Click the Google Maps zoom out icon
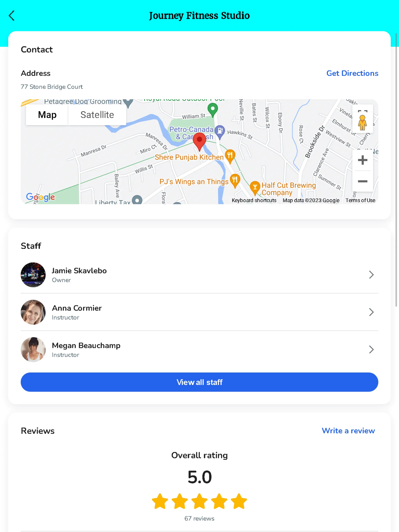Image resolution: width=399 pixels, height=532 pixels. tap(362, 181)
